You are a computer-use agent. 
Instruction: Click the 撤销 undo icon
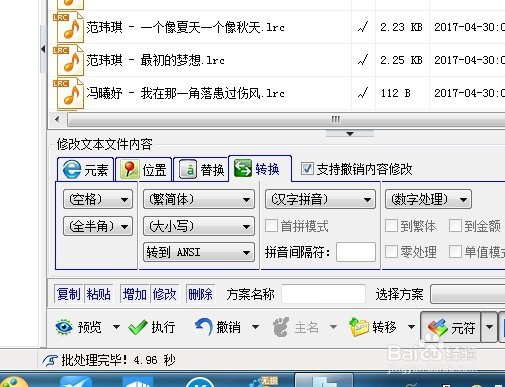click(x=203, y=327)
